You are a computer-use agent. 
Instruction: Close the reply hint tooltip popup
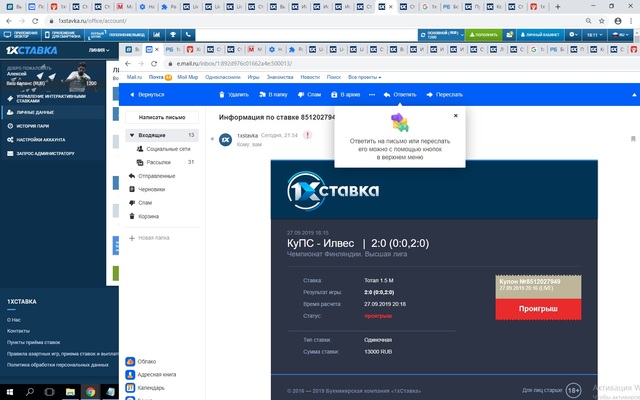tap(456, 116)
